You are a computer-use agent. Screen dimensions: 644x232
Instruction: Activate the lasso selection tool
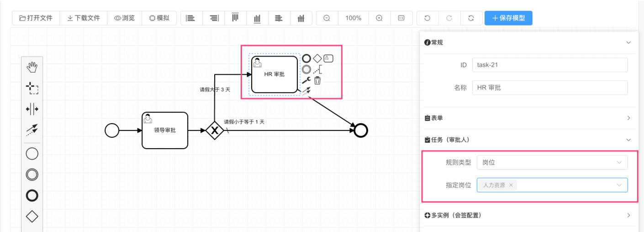pos(32,88)
